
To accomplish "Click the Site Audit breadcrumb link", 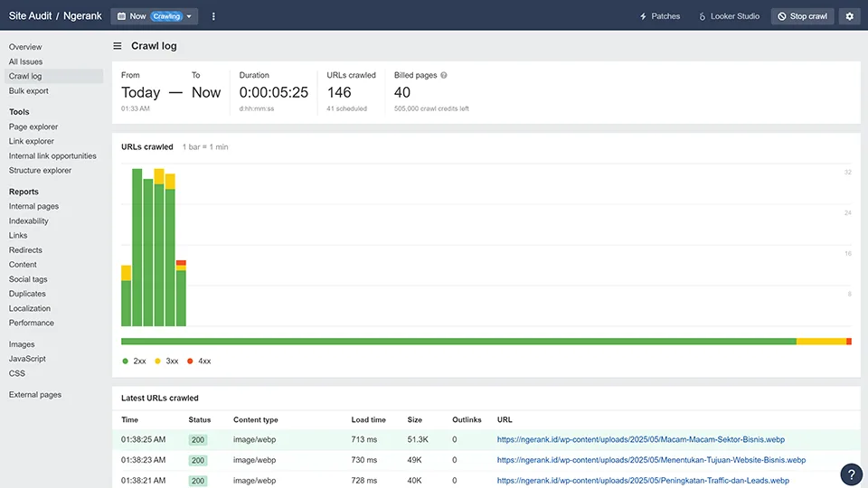I will point(29,16).
